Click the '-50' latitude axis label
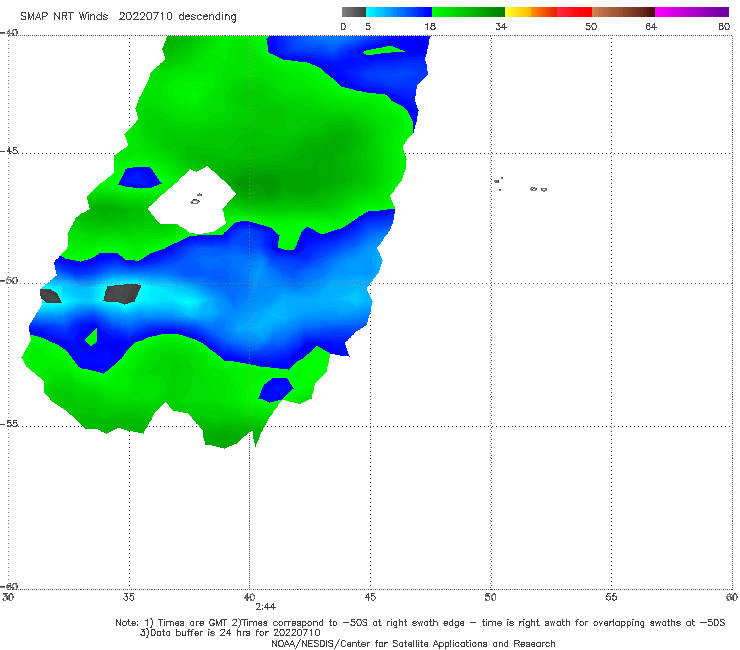This screenshot has height=650, width=740. tap(9, 280)
